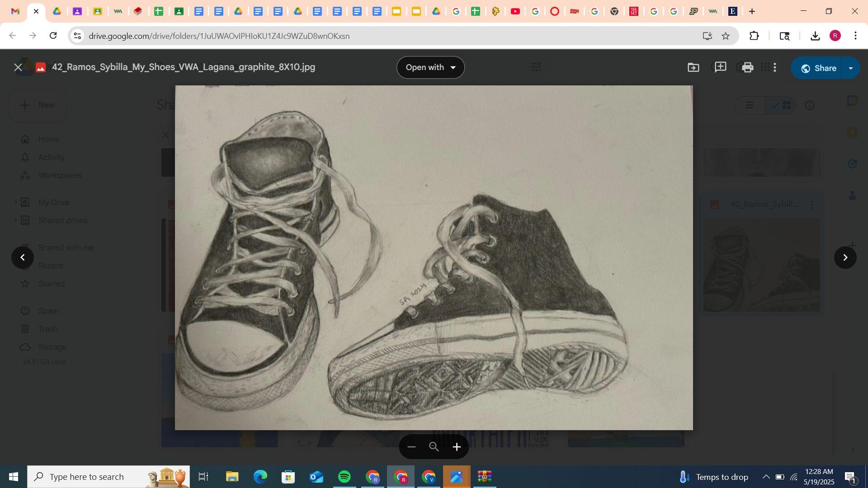Click the Share button
Viewport: 868px width, 488px height.
[x=818, y=68]
